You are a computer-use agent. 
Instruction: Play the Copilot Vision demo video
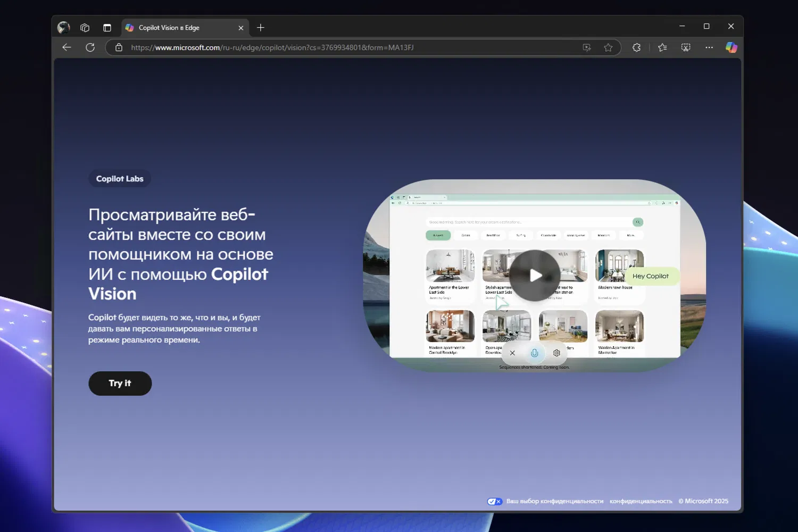535,275
